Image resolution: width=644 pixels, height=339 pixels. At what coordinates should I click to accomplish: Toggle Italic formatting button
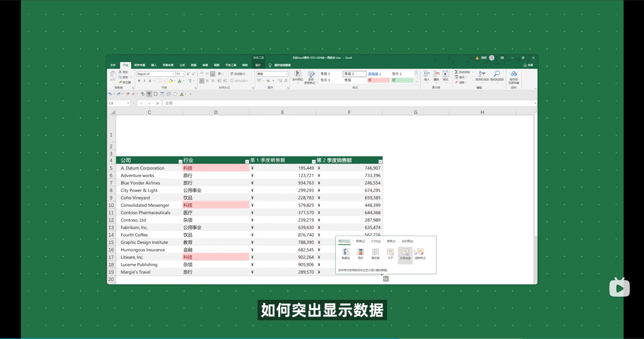coord(144,81)
